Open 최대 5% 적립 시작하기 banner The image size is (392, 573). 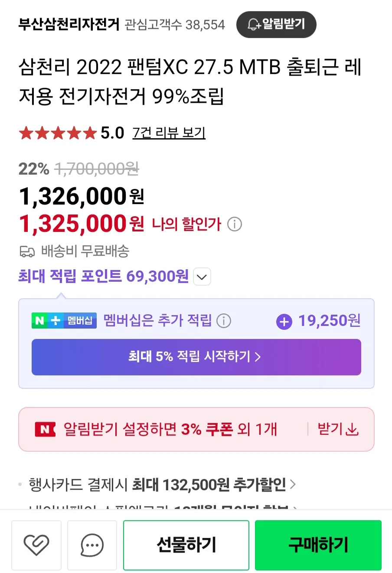(x=196, y=357)
